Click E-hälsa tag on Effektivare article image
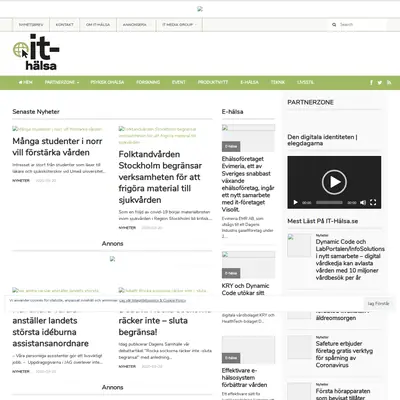 (231, 358)
